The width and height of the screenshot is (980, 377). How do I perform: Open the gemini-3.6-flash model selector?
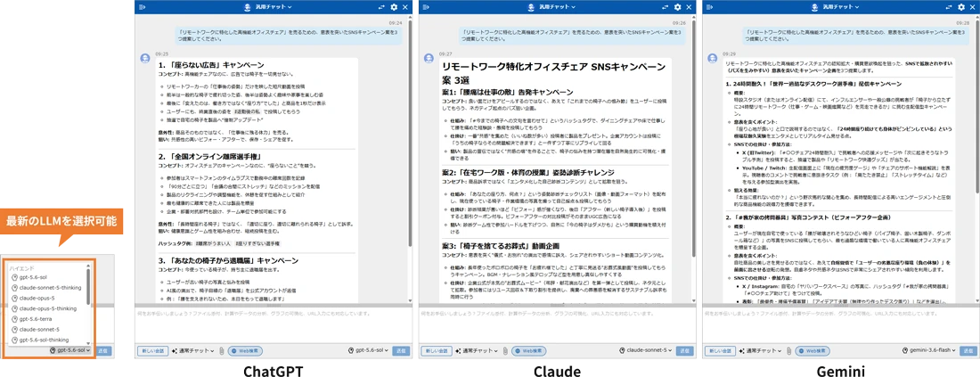pyautogui.click(x=929, y=351)
